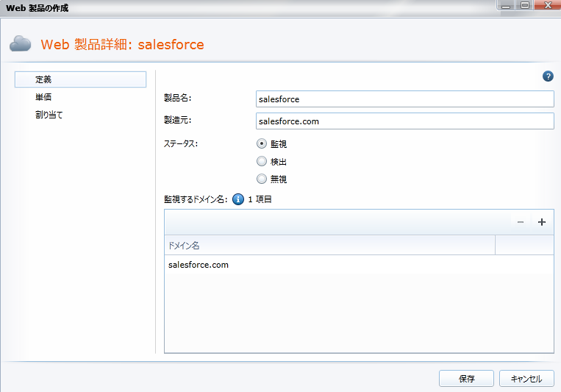Click the ステータス: label

(x=181, y=144)
